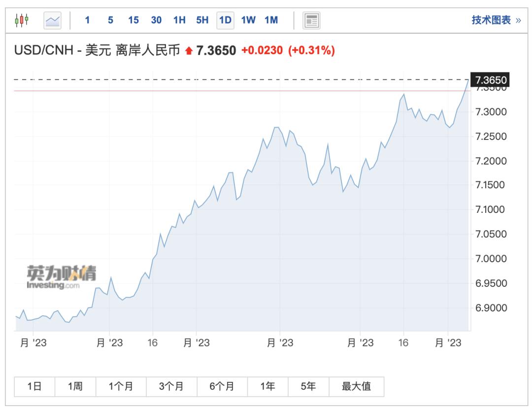This screenshot has width=532, height=411.
Task: Set interval to 5 minutes
Action: click(110, 20)
